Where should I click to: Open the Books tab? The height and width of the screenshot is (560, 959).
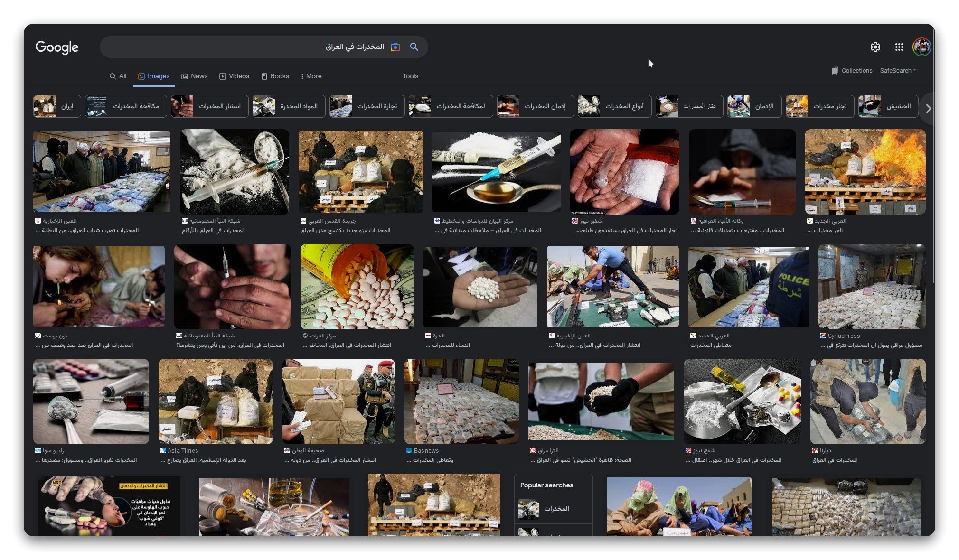(x=275, y=76)
